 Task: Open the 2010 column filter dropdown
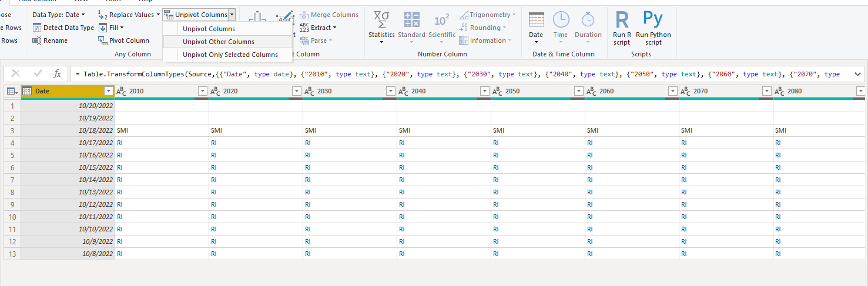(x=202, y=91)
